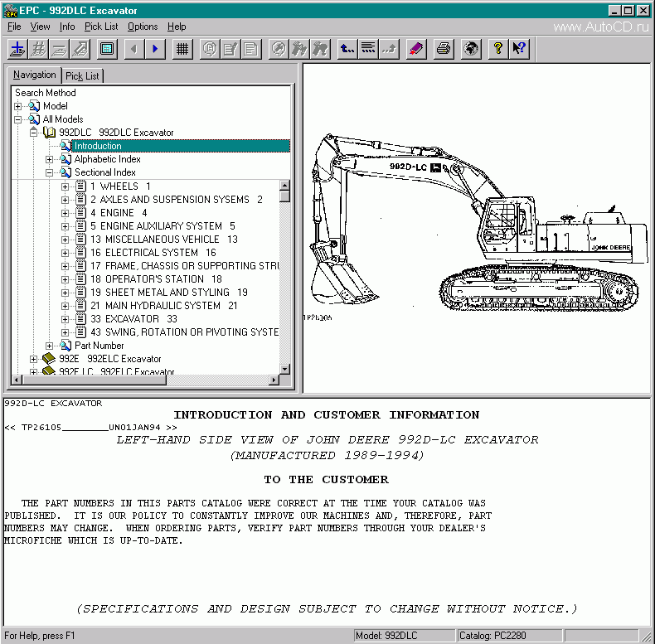
Task: Open the Info menu
Action: click(67, 27)
